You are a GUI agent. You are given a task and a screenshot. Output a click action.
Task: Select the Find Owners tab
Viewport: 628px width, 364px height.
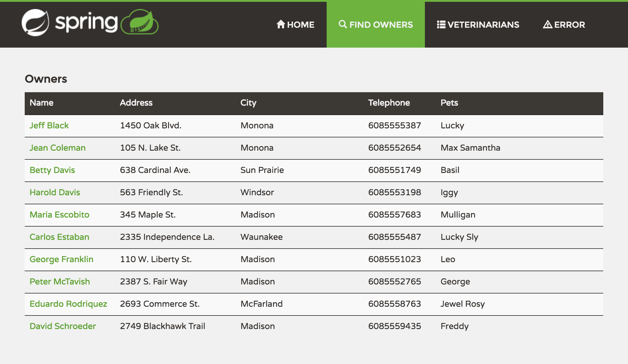[376, 25]
